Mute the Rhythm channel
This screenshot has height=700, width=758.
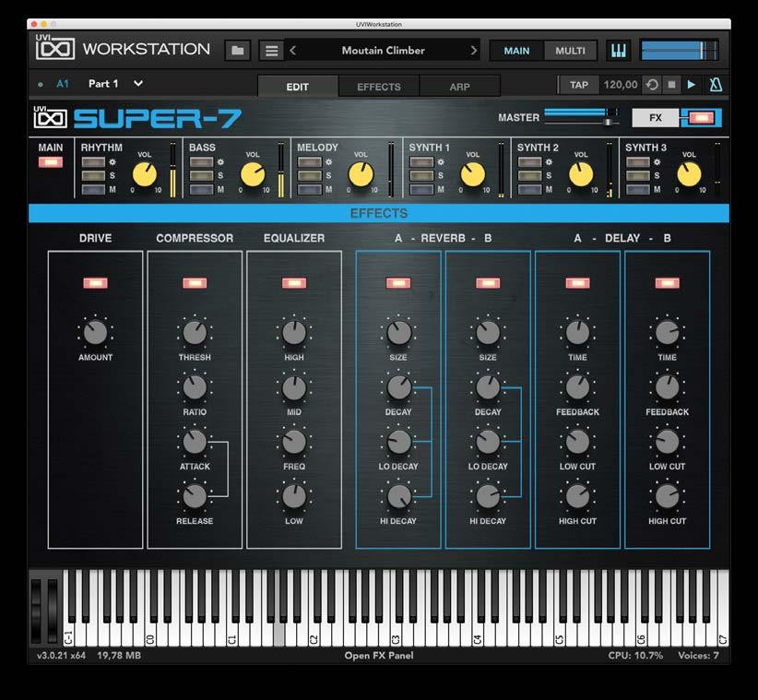point(93,189)
